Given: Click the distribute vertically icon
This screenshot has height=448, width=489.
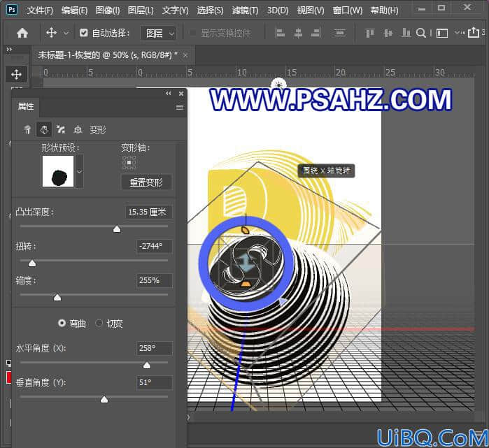Looking at the screenshot, I should (339, 33).
